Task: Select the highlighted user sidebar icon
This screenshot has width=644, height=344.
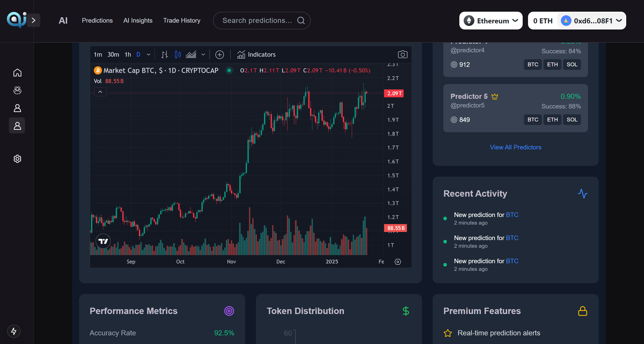Action: pos(17,126)
